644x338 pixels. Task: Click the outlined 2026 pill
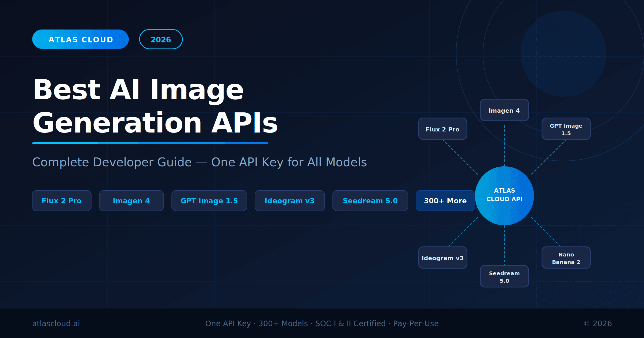[161, 39]
